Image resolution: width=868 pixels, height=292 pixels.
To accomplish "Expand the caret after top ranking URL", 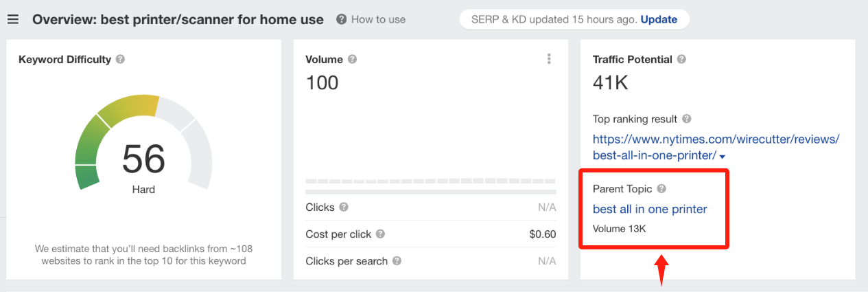I will point(723,157).
